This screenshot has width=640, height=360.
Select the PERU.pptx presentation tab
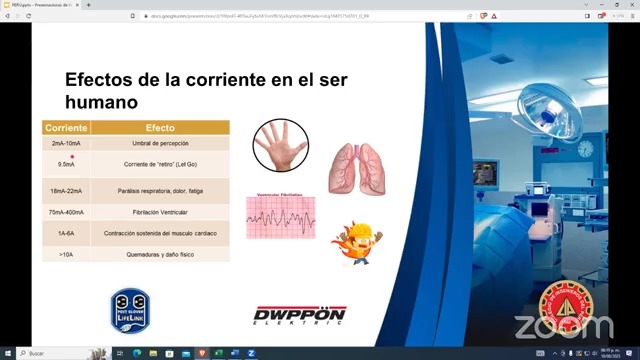(41, 5)
